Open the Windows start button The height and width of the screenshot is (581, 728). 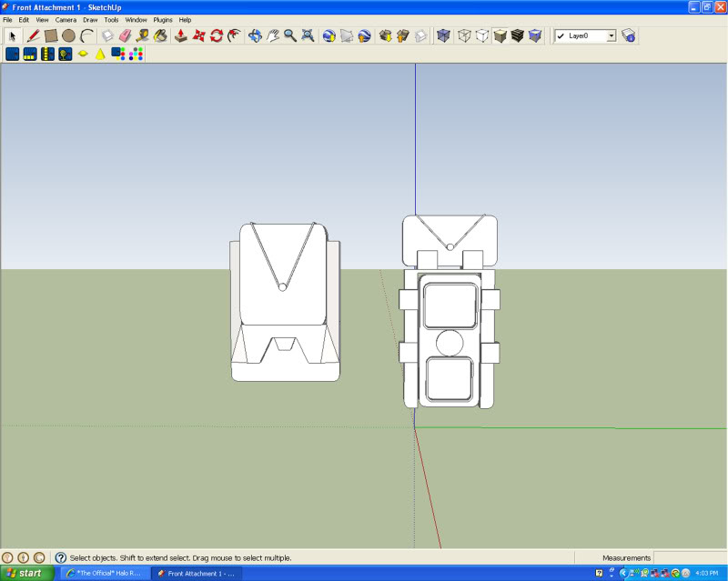[x=27, y=573]
